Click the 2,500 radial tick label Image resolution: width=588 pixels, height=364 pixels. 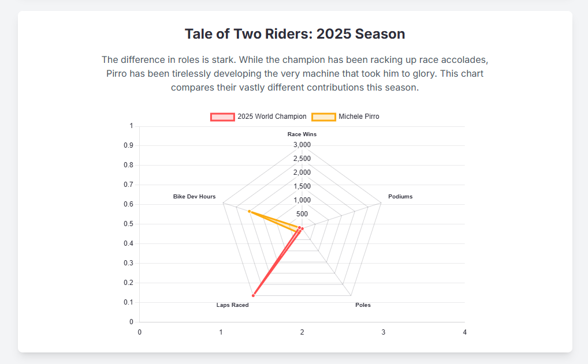302,159
